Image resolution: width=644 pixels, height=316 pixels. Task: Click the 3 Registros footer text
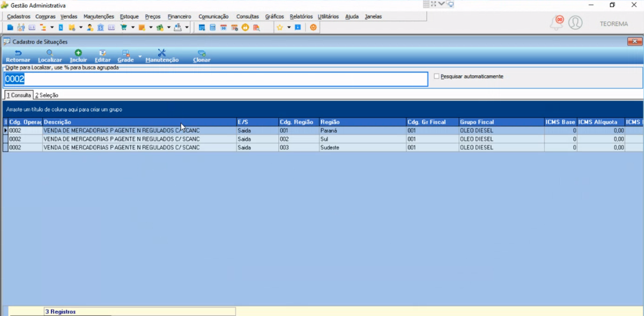pyautogui.click(x=61, y=312)
